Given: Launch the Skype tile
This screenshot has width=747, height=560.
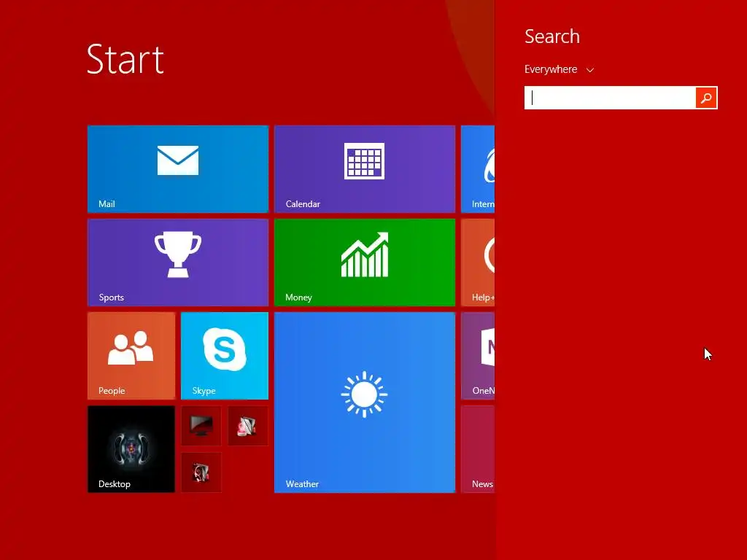Looking at the screenshot, I should 225,355.
